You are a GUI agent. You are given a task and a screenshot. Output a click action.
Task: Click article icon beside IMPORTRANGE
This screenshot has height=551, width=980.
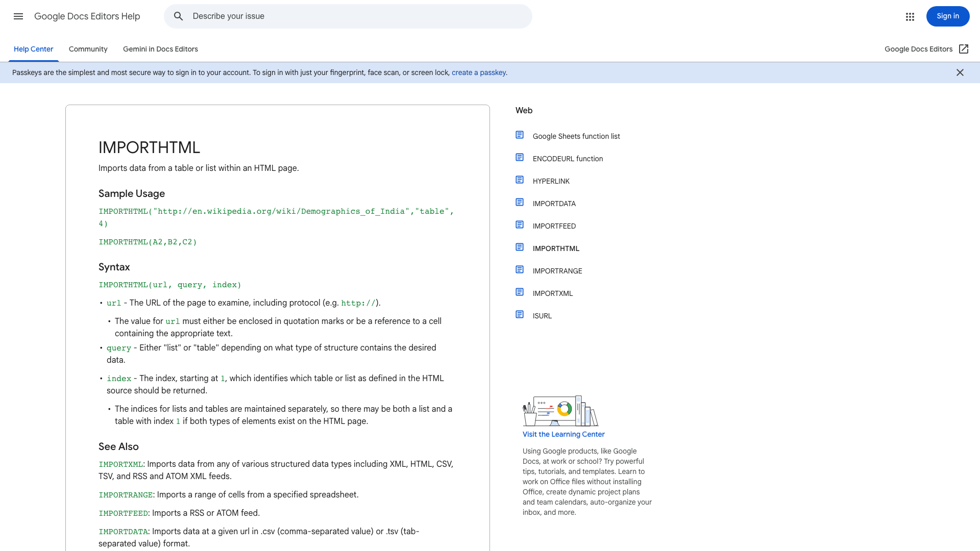tap(520, 270)
